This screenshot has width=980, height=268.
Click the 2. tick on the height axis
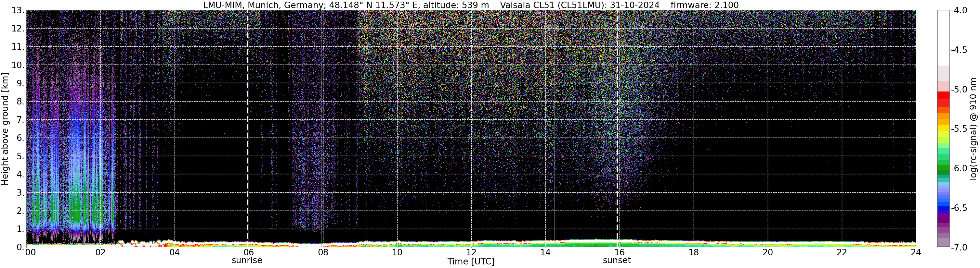(x=20, y=211)
